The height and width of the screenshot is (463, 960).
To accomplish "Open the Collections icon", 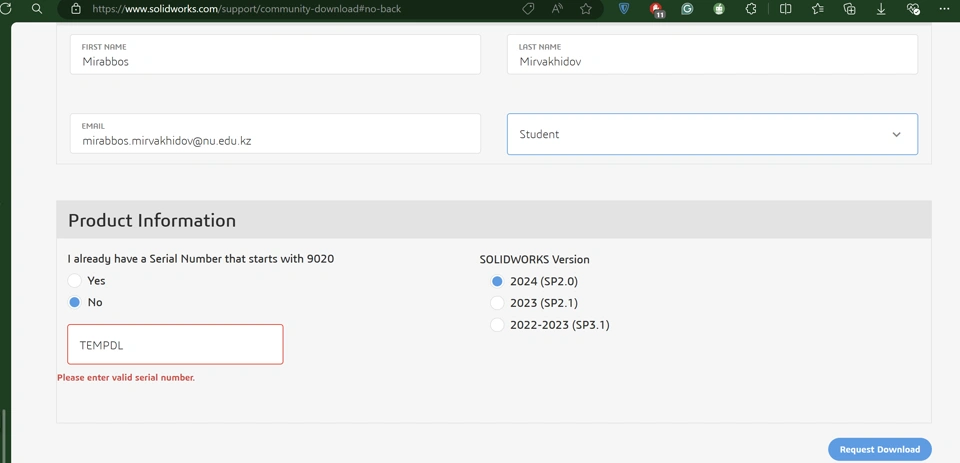I will pos(849,9).
